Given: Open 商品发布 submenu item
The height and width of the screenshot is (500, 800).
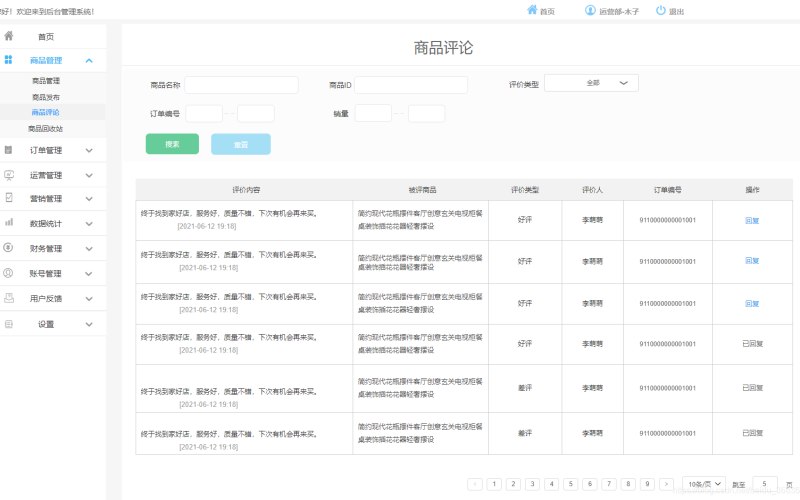Looking at the screenshot, I should point(46,97).
